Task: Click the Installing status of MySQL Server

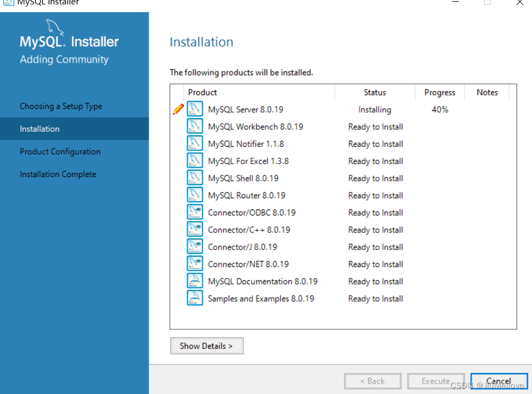Action: [x=375, y=109]
